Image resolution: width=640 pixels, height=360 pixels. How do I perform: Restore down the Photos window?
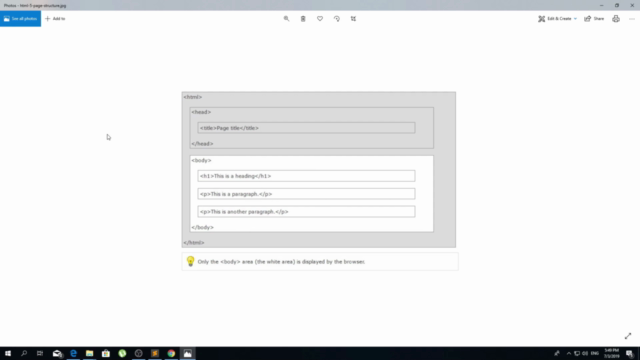pos(617,5)
